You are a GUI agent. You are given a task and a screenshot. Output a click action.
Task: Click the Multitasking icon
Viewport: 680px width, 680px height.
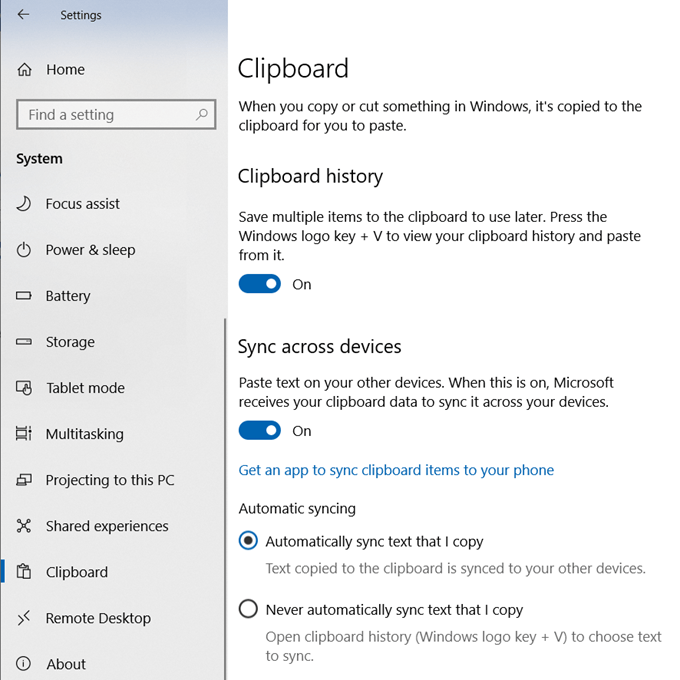coord(24,434)
